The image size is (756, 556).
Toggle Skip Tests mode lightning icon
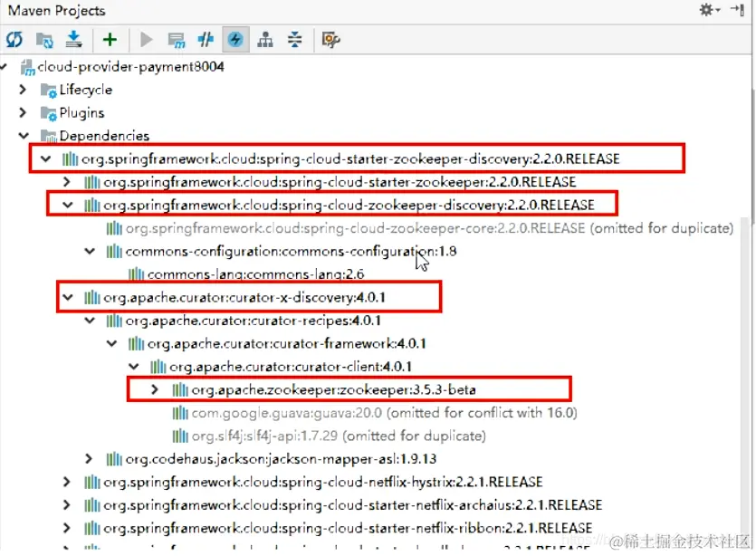pos(235,39)
